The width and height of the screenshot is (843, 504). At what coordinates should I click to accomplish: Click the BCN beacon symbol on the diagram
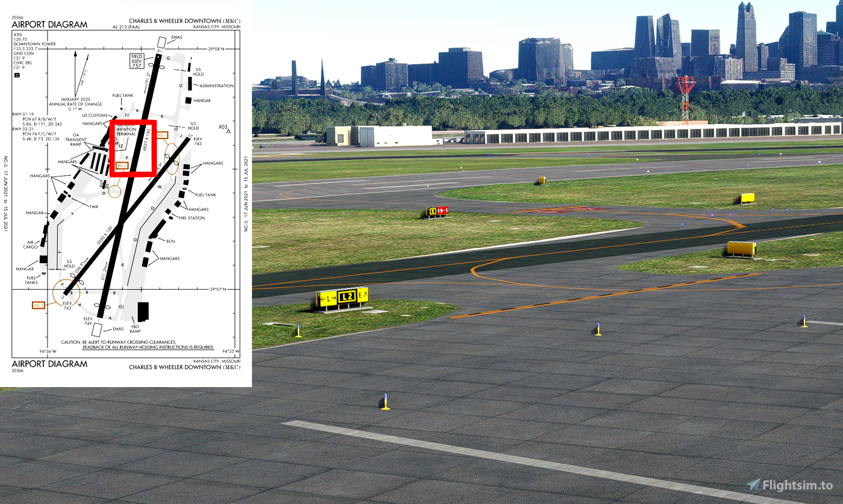170,240
